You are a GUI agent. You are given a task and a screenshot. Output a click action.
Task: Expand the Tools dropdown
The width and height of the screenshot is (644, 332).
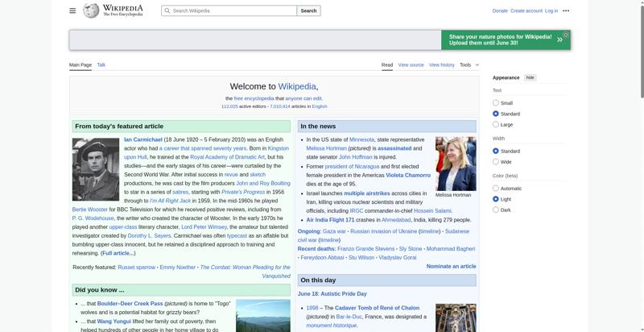469,65
